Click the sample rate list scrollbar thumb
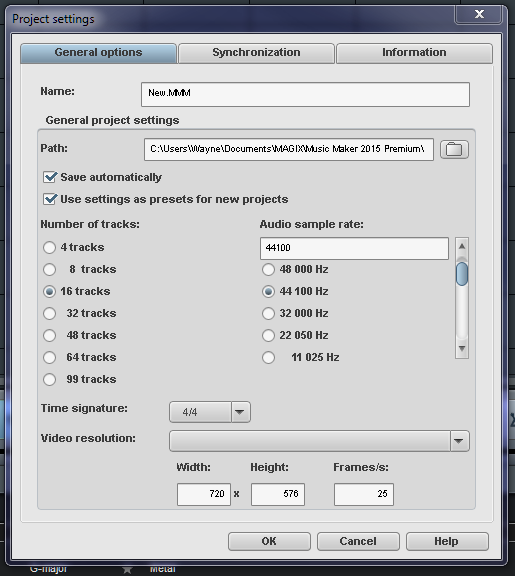 [x=462, y=274]
